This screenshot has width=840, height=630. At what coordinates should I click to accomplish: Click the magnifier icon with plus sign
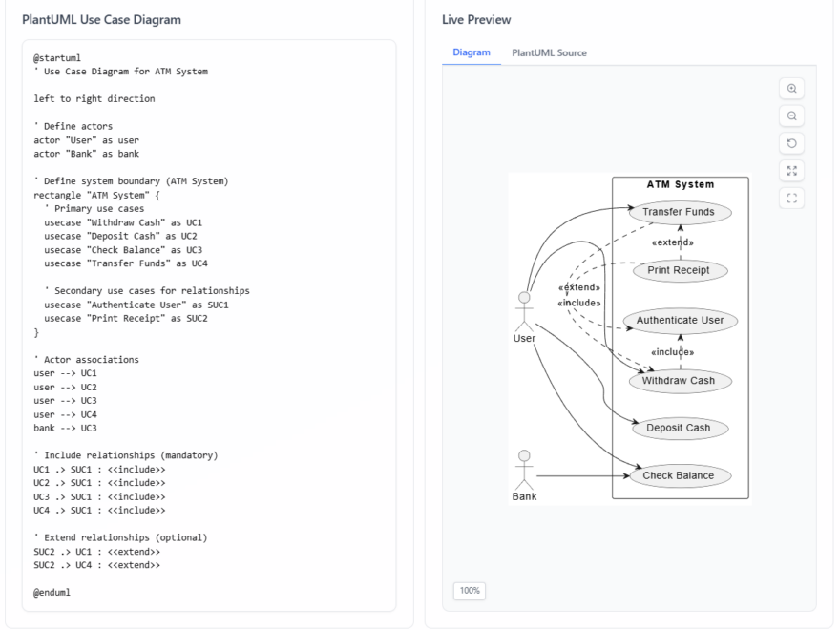point(791,88)
